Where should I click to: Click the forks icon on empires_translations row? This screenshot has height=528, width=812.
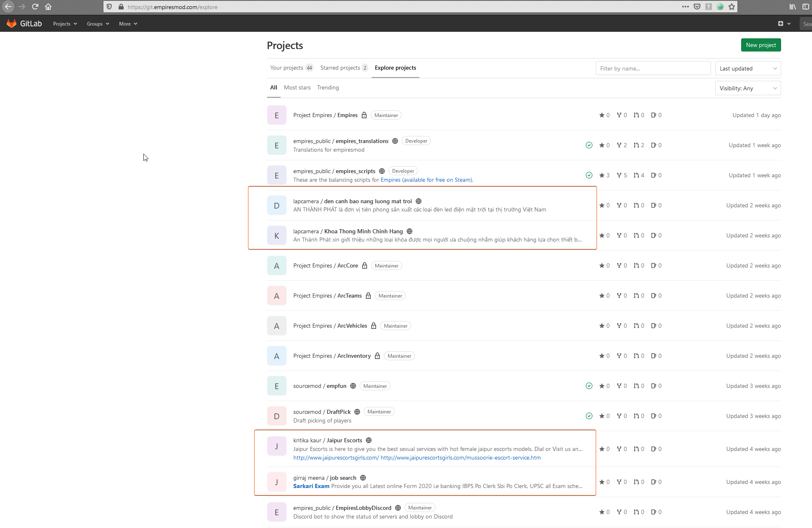(x=619, y=145)
